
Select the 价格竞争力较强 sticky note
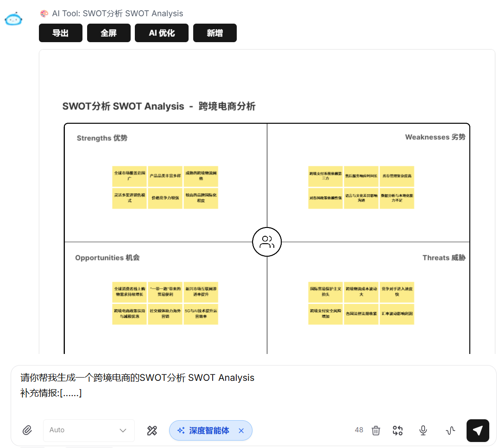pyautogui.click(x=165, y=198)
